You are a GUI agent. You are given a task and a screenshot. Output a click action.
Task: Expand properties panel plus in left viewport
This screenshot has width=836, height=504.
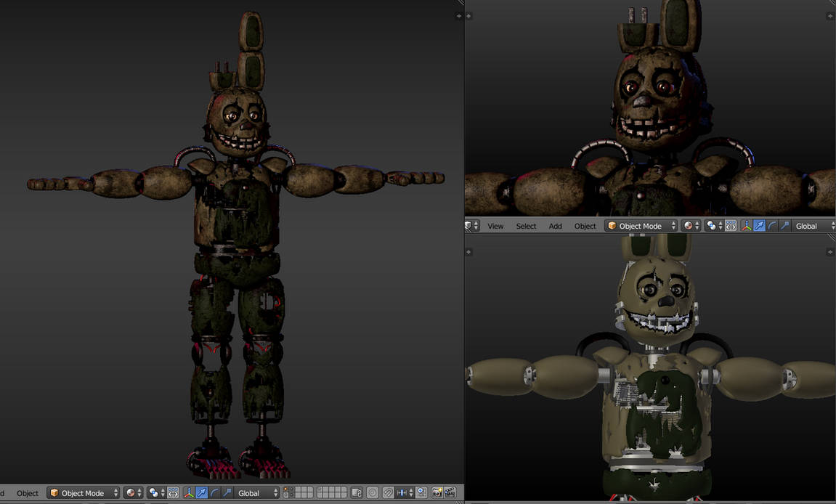tap(458, 16)
